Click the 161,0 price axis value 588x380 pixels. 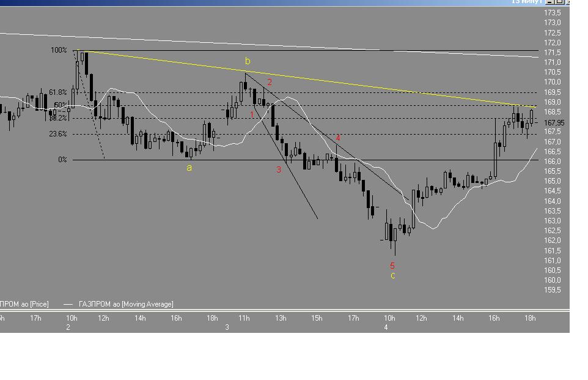tap(553, 261)
